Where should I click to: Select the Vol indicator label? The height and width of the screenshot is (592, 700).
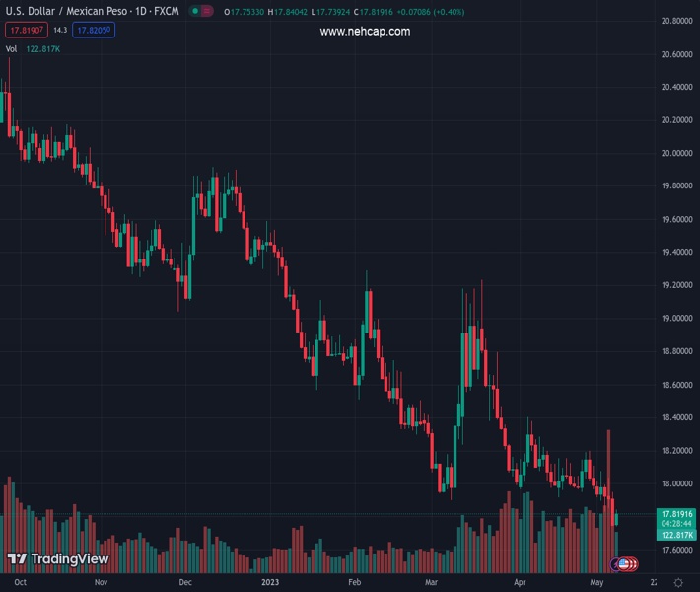(11, 48)
